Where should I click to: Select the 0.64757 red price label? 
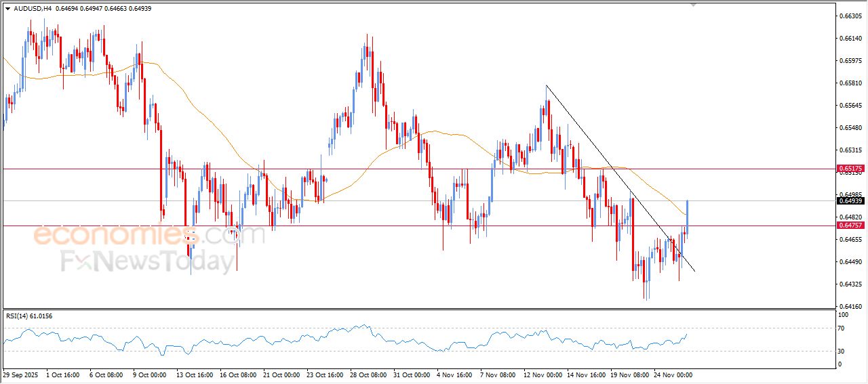850,226
